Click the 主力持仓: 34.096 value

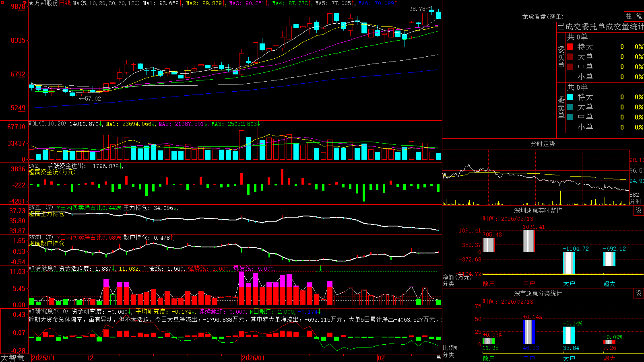[149, 208]
